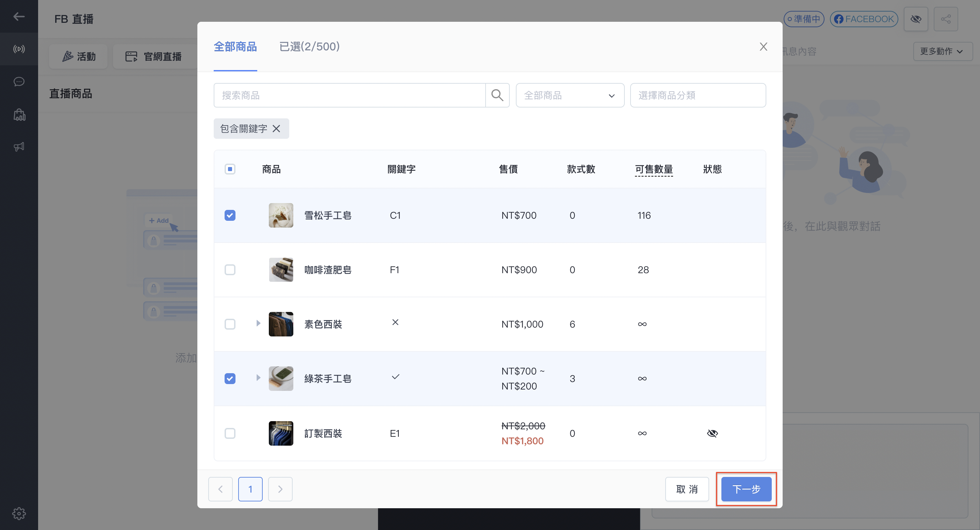This screenshot has height=530, width=980.
Task: Open settings gear in sidebar
Action: pos(19,514)
